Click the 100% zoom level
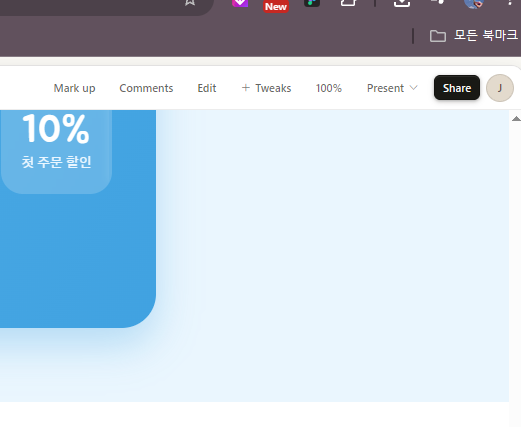Image resolution: width=521 pixels, height=427 pixels. [x=329, y=88]
